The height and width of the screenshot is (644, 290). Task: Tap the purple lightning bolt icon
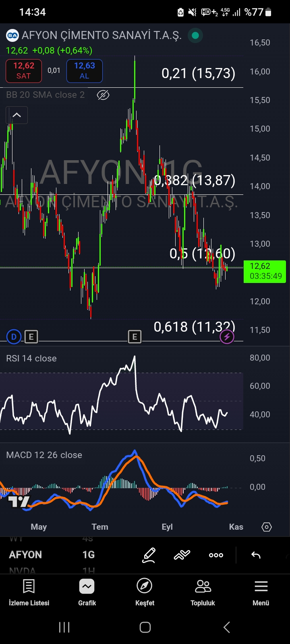(x=227, y=337)
